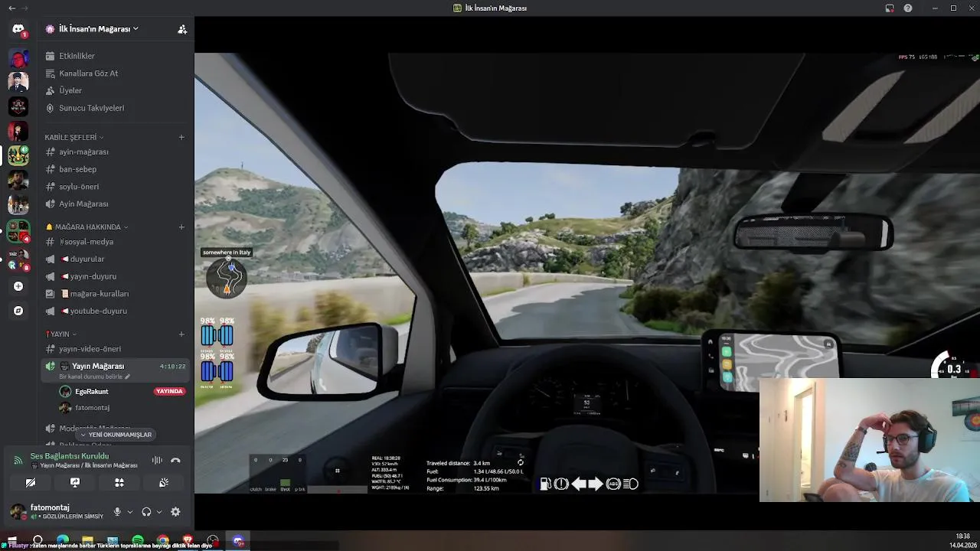Click the YAYINDA live badge
The height and width of the screenshot is (551, 980).
(169, 391)
